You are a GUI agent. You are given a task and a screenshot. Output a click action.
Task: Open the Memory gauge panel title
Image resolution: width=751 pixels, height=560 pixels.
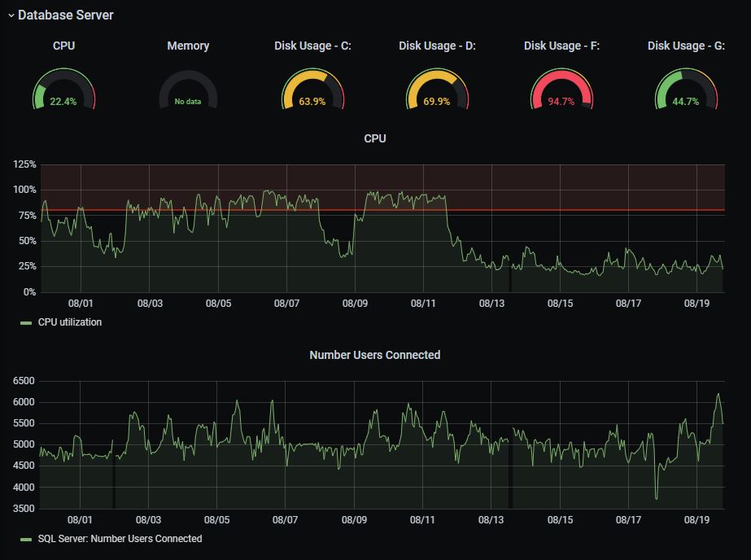click(x=188, y=46)
